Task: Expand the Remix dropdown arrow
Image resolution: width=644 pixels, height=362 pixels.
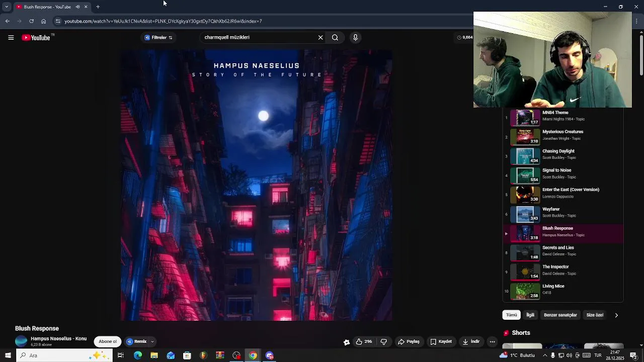Action: point(152,341)
